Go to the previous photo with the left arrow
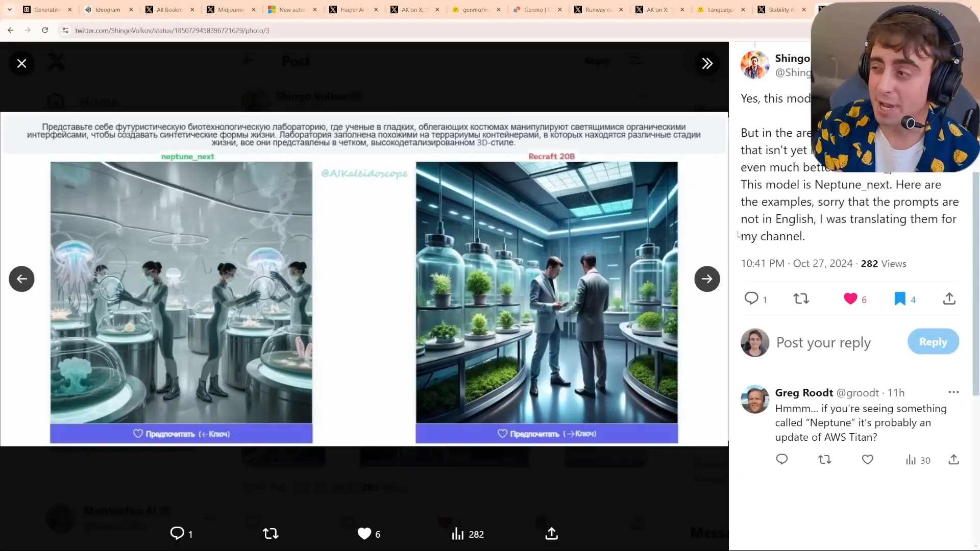The width and height of the screenshot is (980, 551). tap(21, 279)
